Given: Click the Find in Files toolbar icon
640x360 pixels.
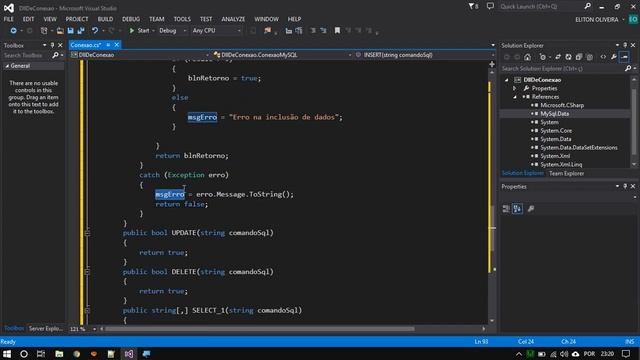Looking at the screenshot, I should point(267,31).
